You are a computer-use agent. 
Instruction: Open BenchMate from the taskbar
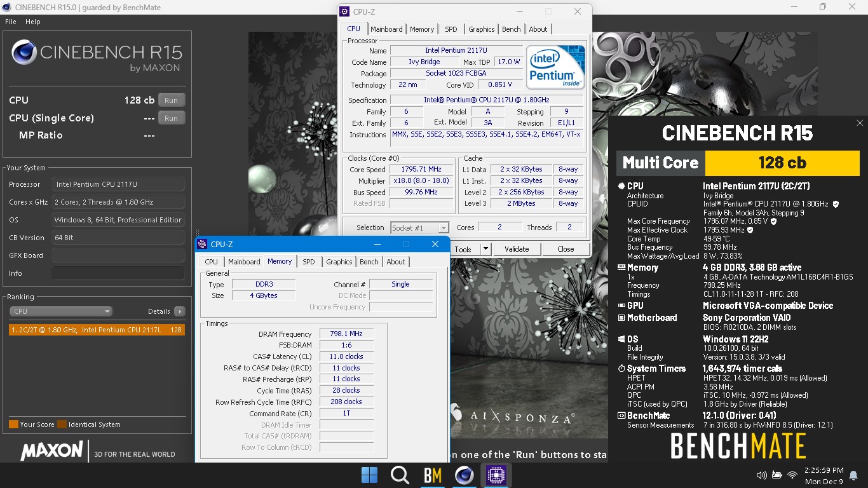433,475
